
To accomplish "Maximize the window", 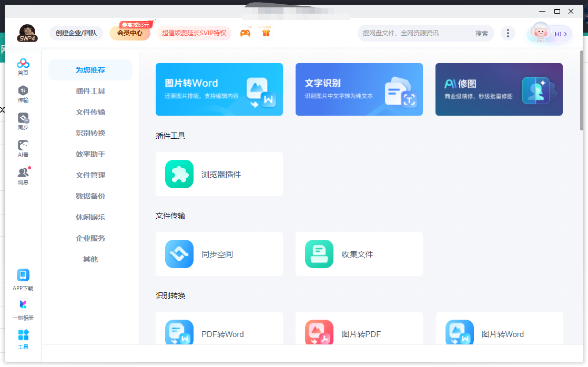I will pyautogui.click(x=557, y=11).
